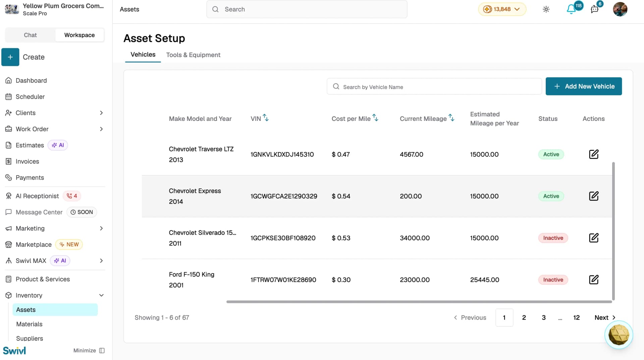Click the Chevrolet Silverado 15... name
Image resolution: width=644 pixels, height=360 pixels.
click(x=202, y=232)
